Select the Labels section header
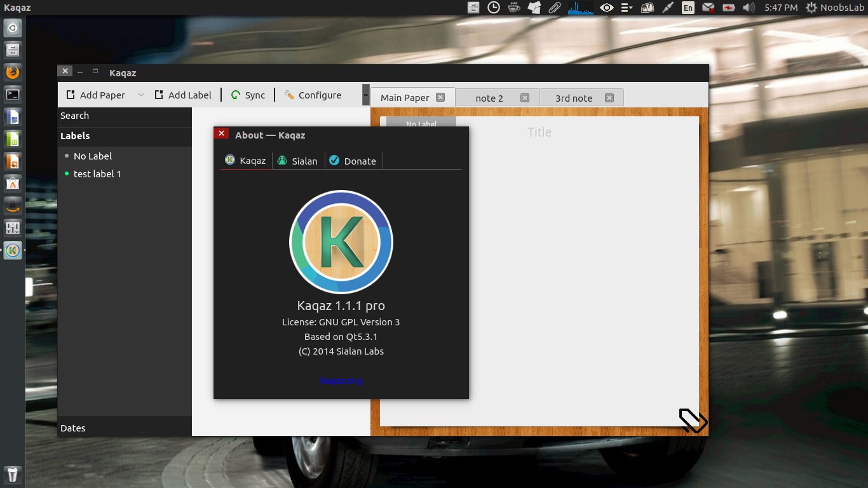Image resolution: width=868 pixels, height=488 pixels. (x=125, y=136)
